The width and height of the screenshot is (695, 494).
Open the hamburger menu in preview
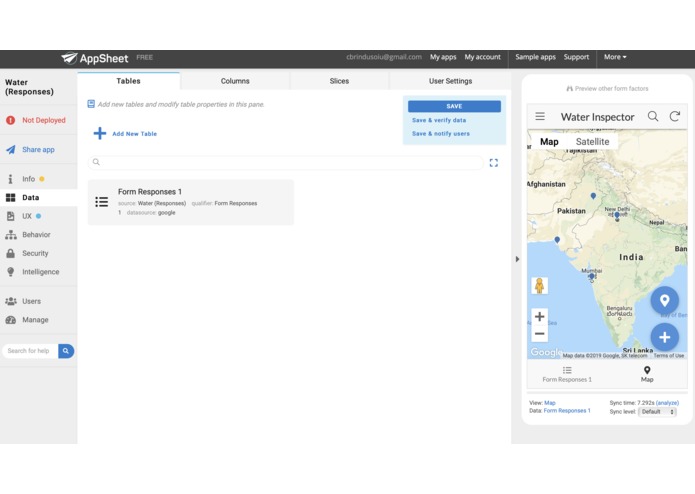point(540,117)
